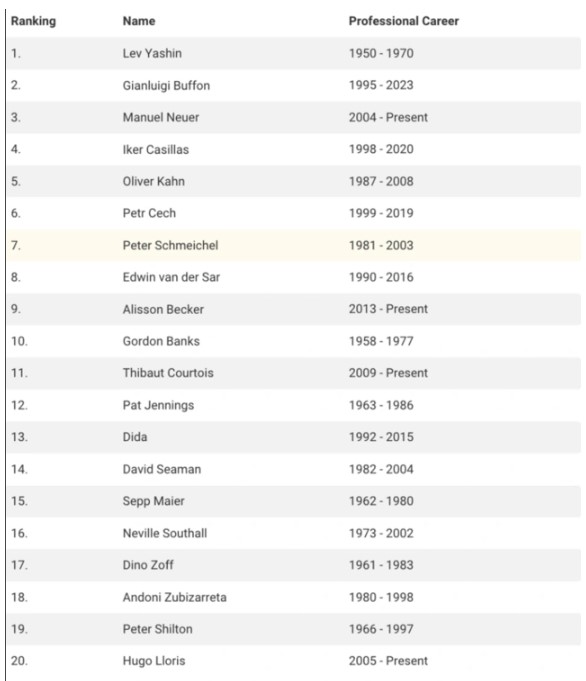This screenshot has height=681, width=586.
Task: Click the Ranking column header
Action: pyautogui.click(x=33, y=21)
